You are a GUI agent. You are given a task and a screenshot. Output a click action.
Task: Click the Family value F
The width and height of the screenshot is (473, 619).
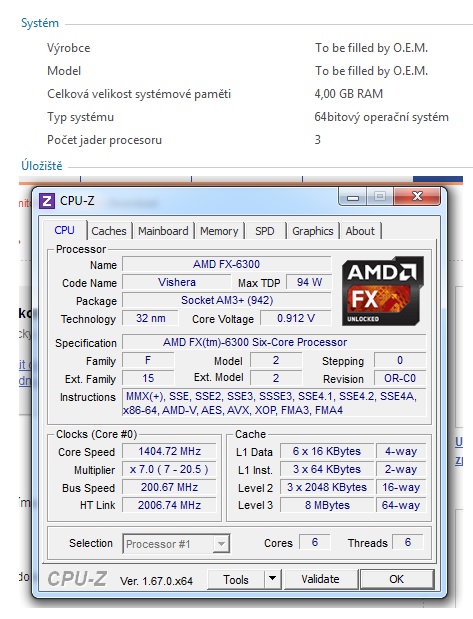pos(148,360)
